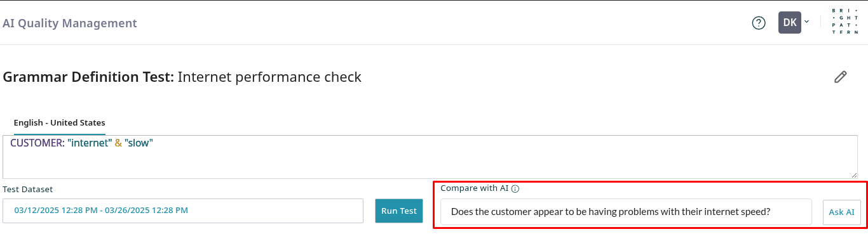This screenshot has height=241, width=868.
Task: Click the Bright Pattern logo
Action: [x=844, y=22]
